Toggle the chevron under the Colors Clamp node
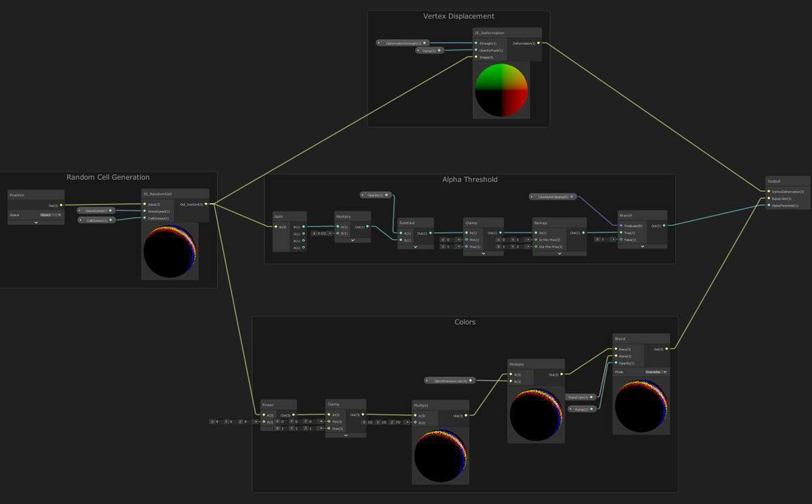This screenshot has width=812, height=504. coord(345,435)
